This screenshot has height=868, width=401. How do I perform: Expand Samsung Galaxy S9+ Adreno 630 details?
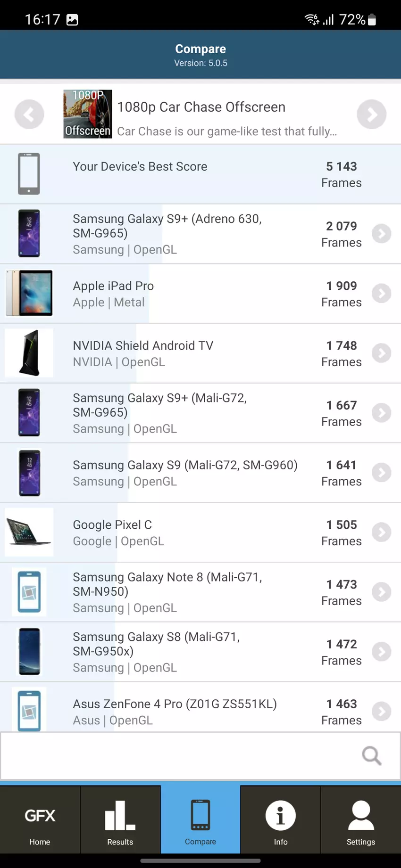[381, 234]
